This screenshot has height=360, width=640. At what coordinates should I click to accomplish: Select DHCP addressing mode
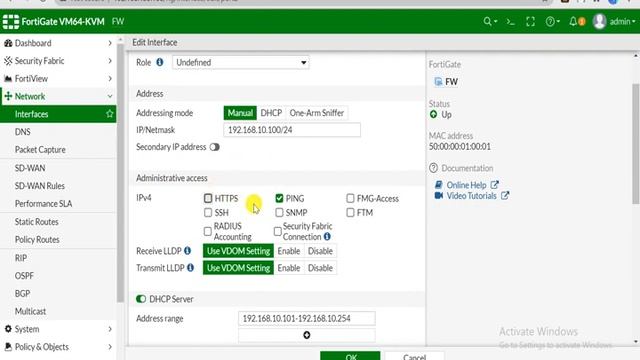271,113
